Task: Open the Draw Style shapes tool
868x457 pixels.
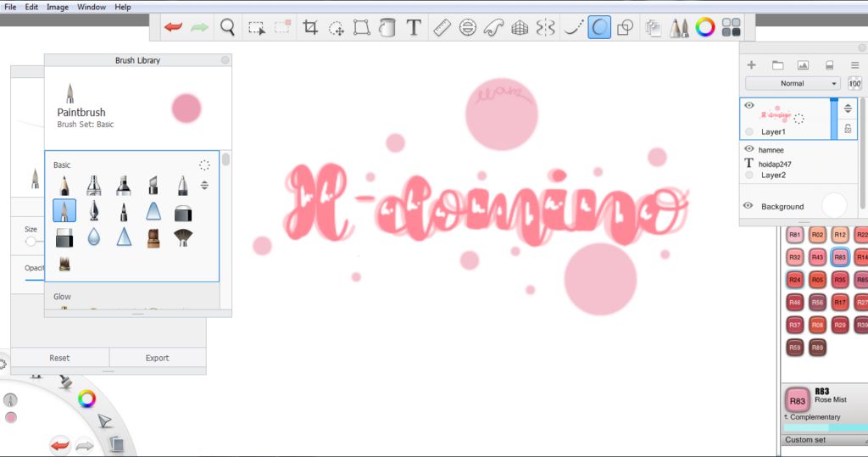Action: pyautogui.click(x=625, y=27)
